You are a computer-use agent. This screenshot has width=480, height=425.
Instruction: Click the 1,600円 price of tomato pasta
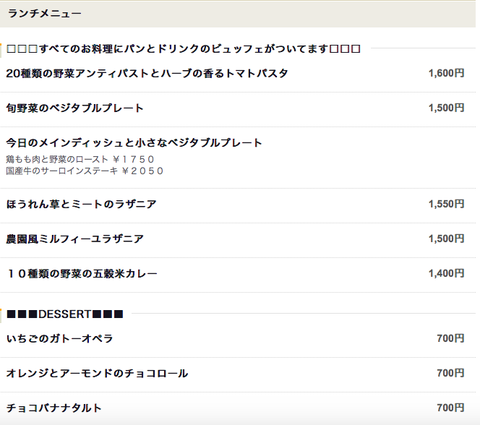[446, 73]
